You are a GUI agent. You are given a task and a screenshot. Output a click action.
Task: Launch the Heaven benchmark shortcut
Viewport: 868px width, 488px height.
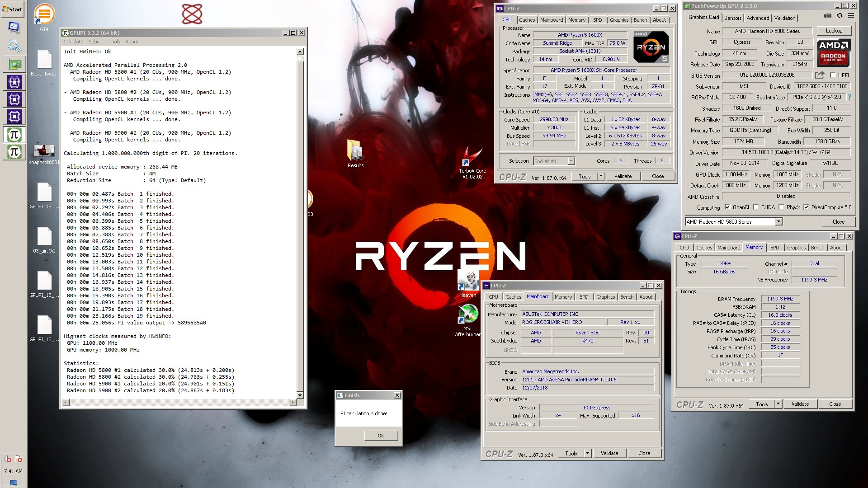click(x=468, y=284)
